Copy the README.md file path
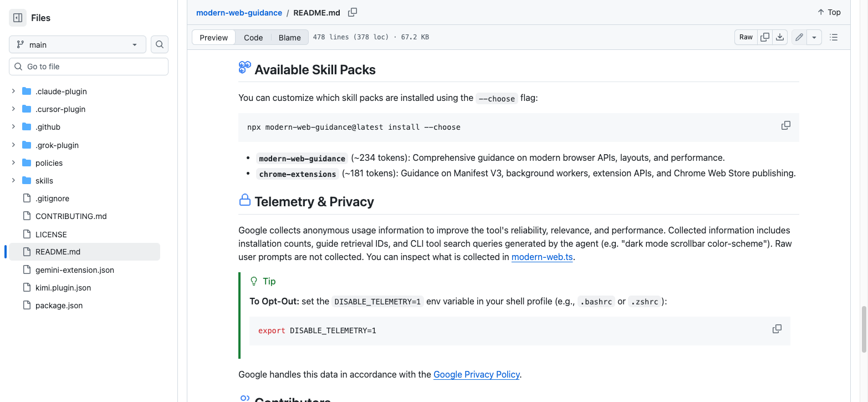This screenshot has height=402, width=868. coord(353,12)
